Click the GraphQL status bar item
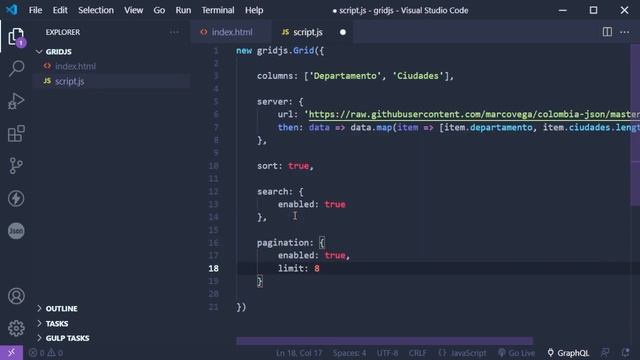 [568, 353]
